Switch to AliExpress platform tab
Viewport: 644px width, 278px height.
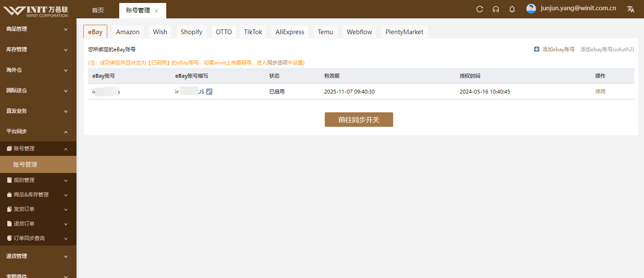(x=290, y=32)
